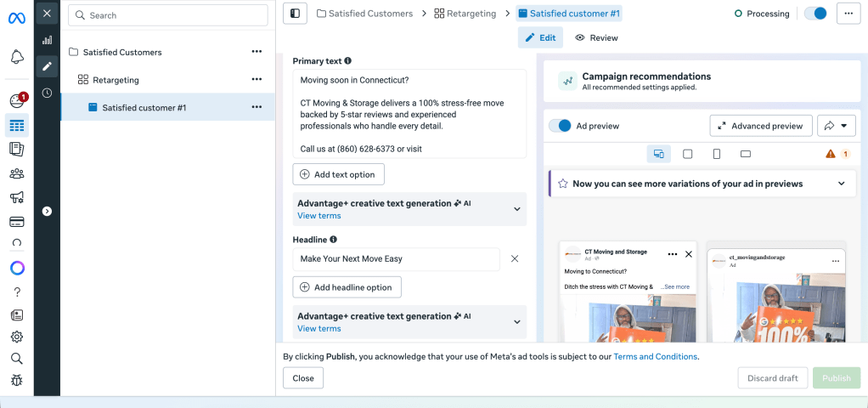The height and width of the screenshot is (408, 868).
Task: Click the Headline text input field
Action: 396,258
